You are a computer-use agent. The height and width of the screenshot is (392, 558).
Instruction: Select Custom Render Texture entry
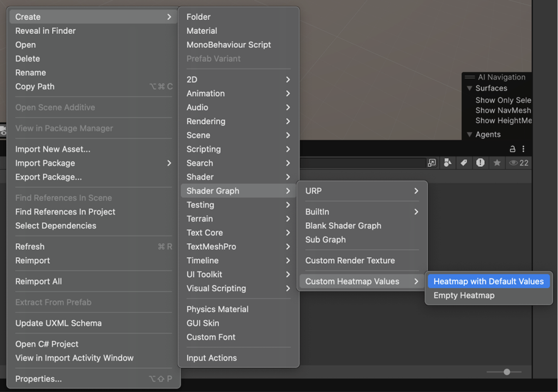(362, 260)
